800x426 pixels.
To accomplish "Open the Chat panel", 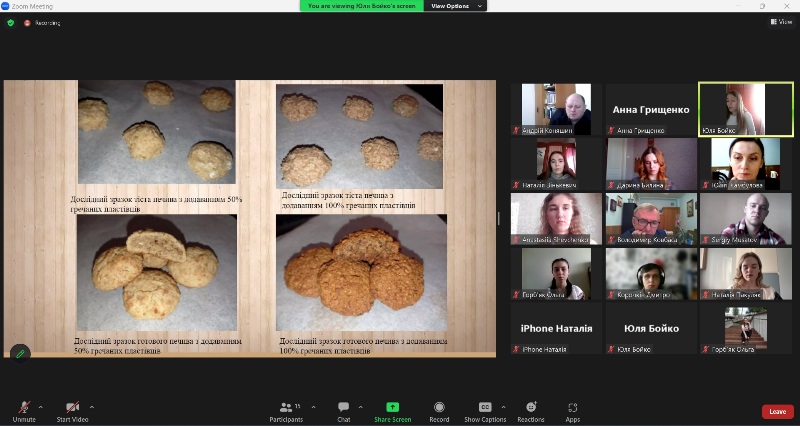I will click(344, 412).
